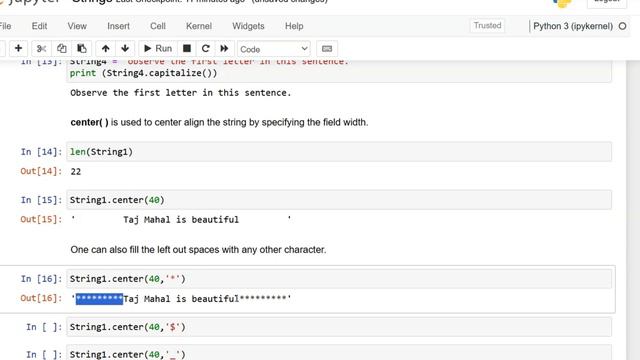
Task: Click the In [16]: prompt
Action: (41, 279)
